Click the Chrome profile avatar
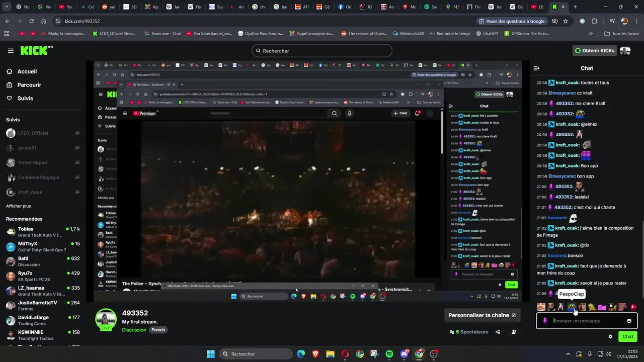Image resolution: width=644 pixels, height=362 pixels. pos(624,21)
